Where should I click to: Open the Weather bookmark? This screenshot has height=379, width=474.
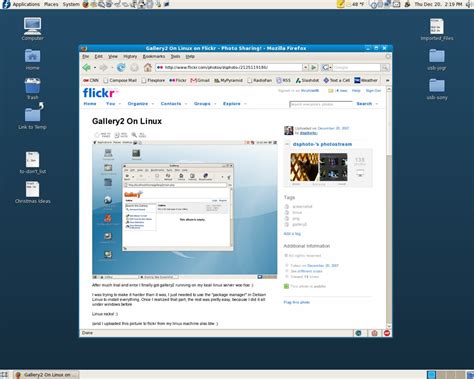366,80
